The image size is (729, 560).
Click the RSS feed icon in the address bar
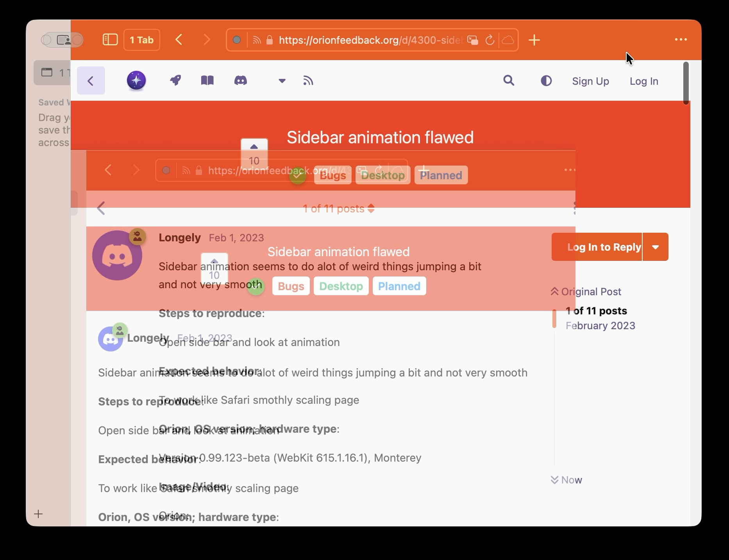point(257,40)
